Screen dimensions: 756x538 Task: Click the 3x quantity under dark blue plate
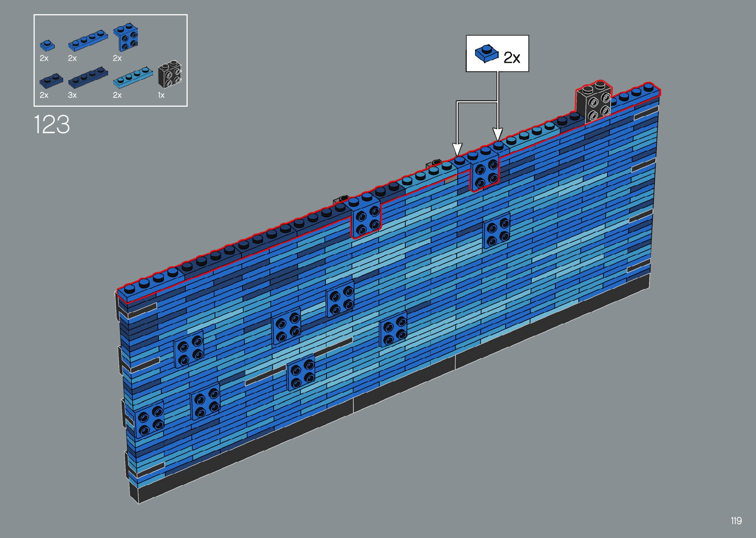point(72,95)
